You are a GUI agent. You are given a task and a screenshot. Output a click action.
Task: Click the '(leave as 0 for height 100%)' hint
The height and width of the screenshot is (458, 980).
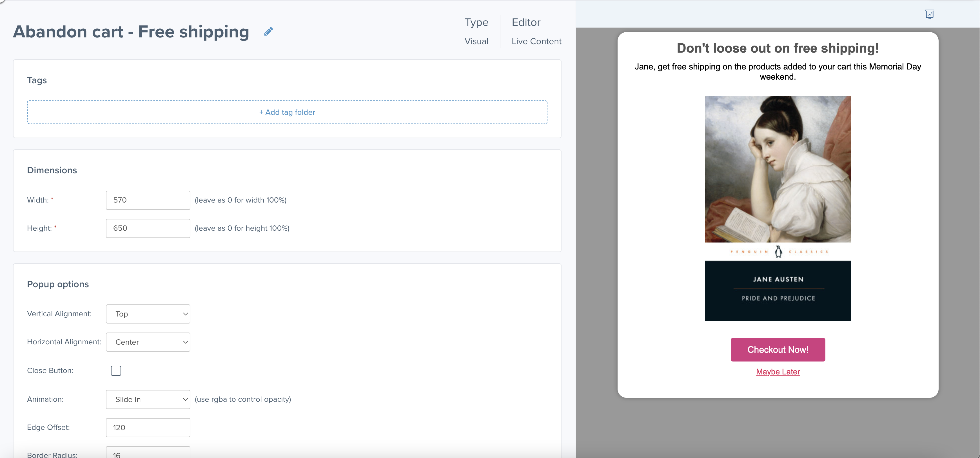tap(242, 228)
